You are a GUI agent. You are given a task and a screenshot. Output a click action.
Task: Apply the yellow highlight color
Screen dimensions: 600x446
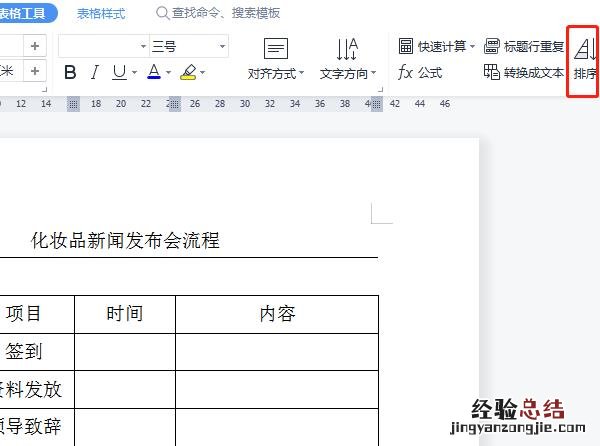pos(187,73)
